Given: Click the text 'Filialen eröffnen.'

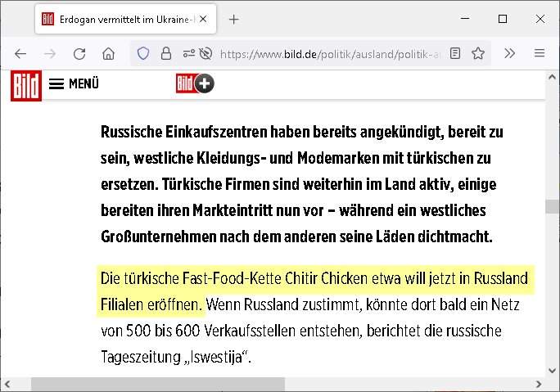Looking at the screenshot, I should click(151, 305).
